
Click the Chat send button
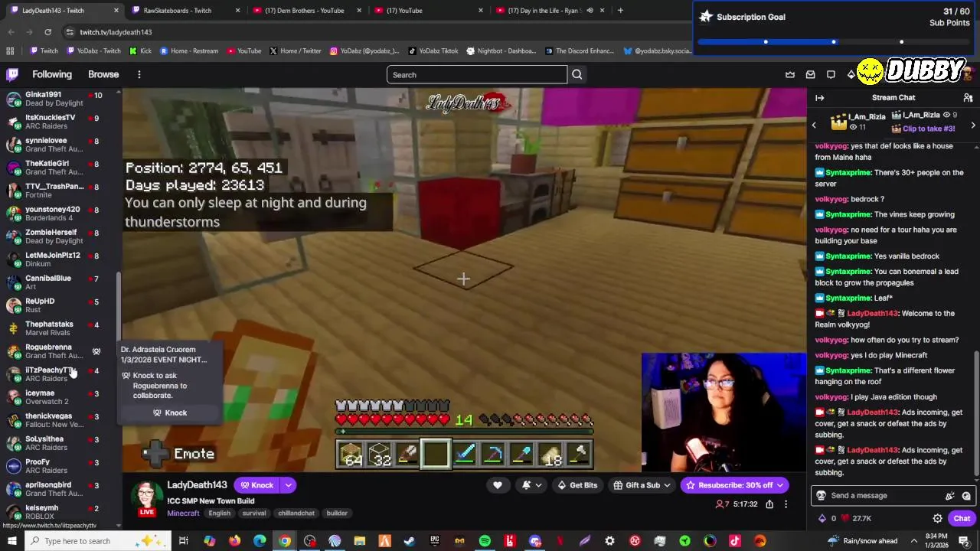tap(962, 518)
